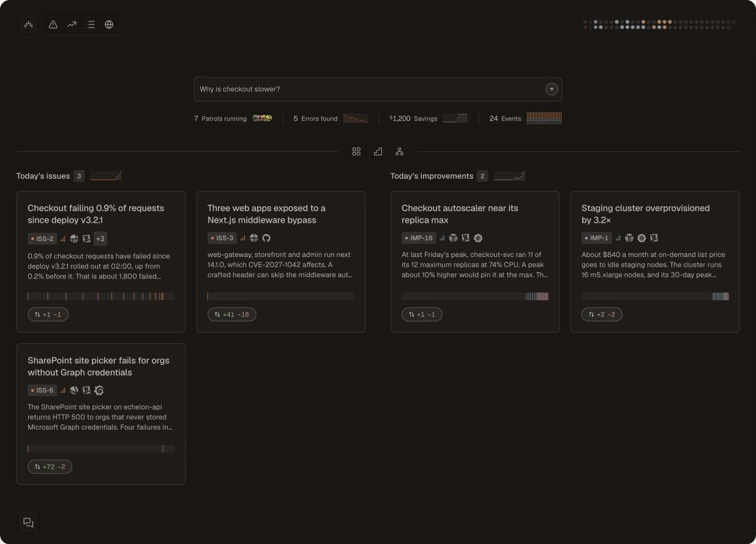This screenshot has height=544, width=756.
Task: Click the striped half-circle icon on ISS-6 card
Action: coord(74,390)
